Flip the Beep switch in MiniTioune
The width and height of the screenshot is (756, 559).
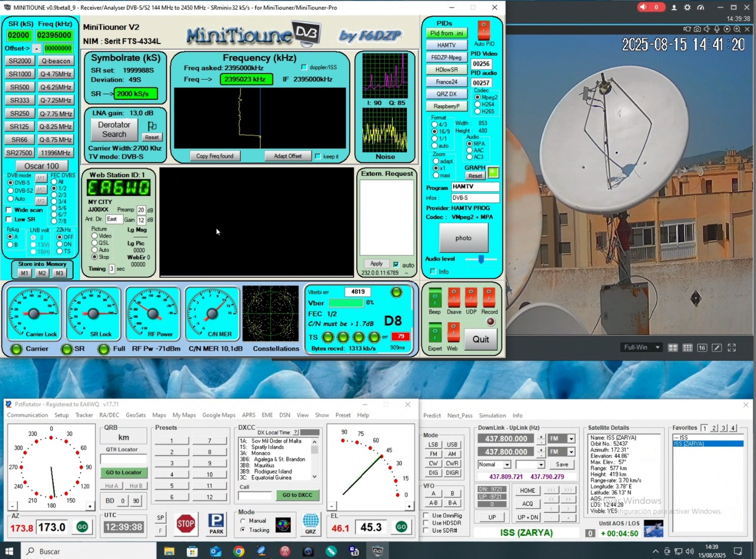click(435, 298)
